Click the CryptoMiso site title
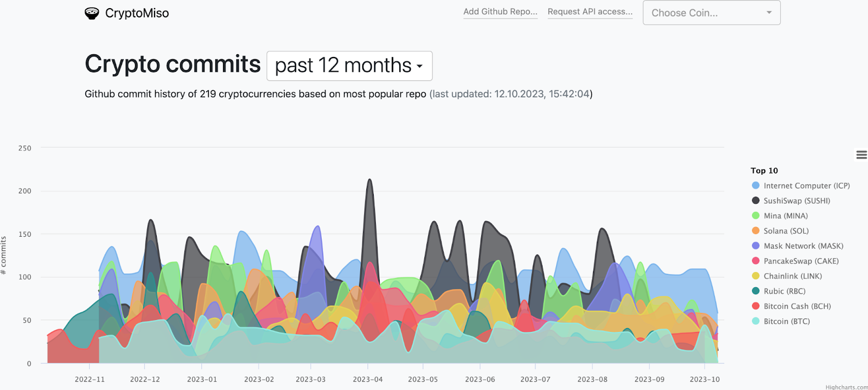Screen dimensions: 868x390 137,13
